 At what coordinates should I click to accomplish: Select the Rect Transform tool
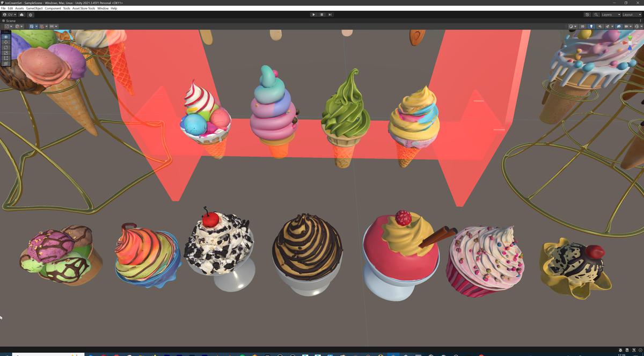[5, 58]
